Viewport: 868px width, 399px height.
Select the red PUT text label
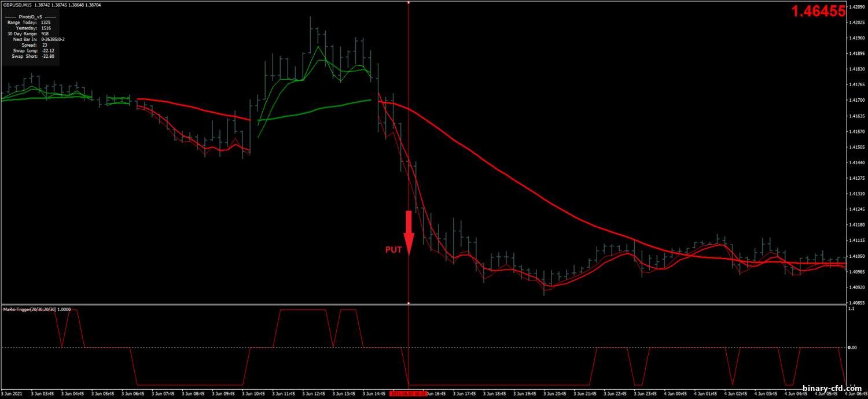point(393,250)
